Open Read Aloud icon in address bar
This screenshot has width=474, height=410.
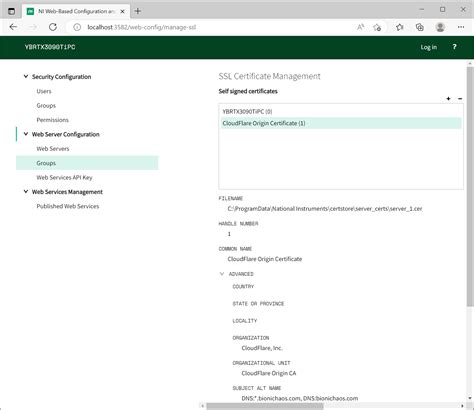point(360,27)
